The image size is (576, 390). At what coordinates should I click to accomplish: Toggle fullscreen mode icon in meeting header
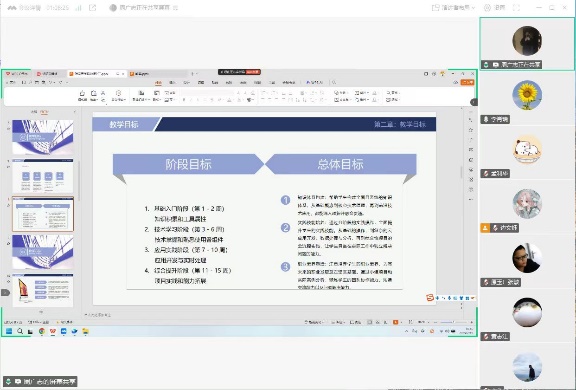516,7
